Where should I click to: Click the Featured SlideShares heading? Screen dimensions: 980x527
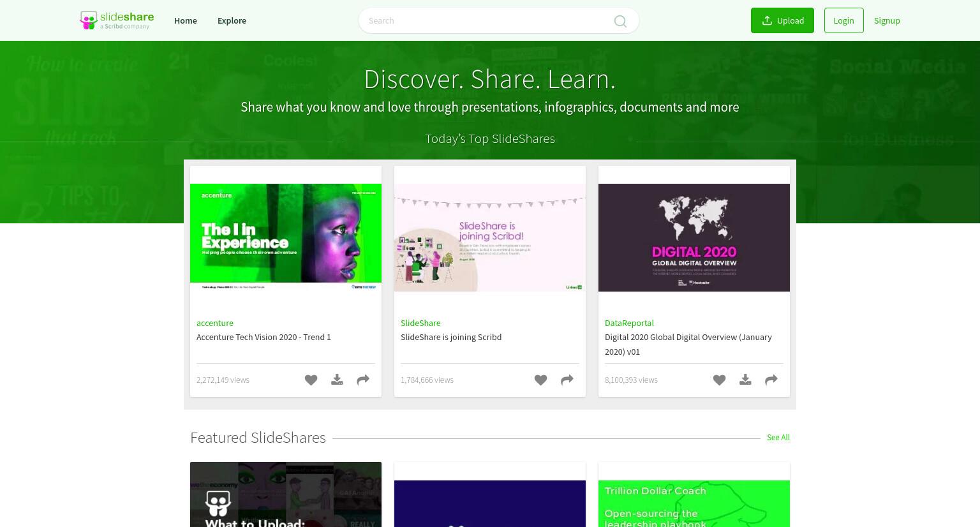pyautogui.click(x=258, y=437)
